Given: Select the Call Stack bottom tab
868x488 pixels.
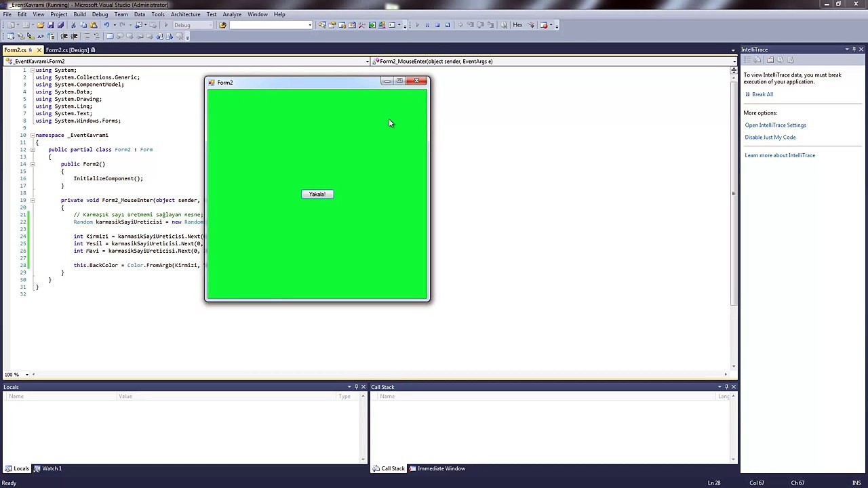Looking at the screenshot, I should tap(389, 468).
